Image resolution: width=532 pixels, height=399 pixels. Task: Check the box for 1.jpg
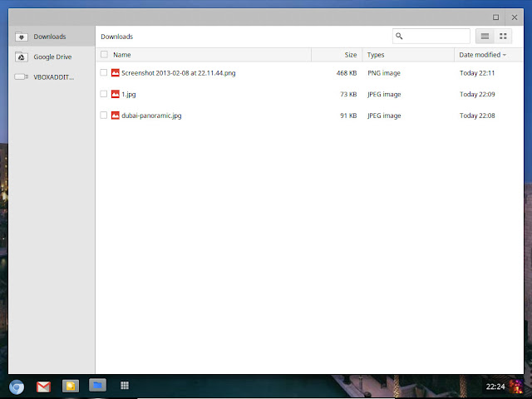[x=104, y=94]
